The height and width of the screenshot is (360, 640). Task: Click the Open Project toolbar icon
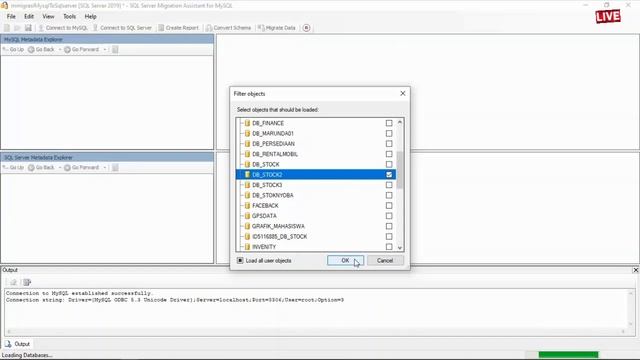pos(17,28)
